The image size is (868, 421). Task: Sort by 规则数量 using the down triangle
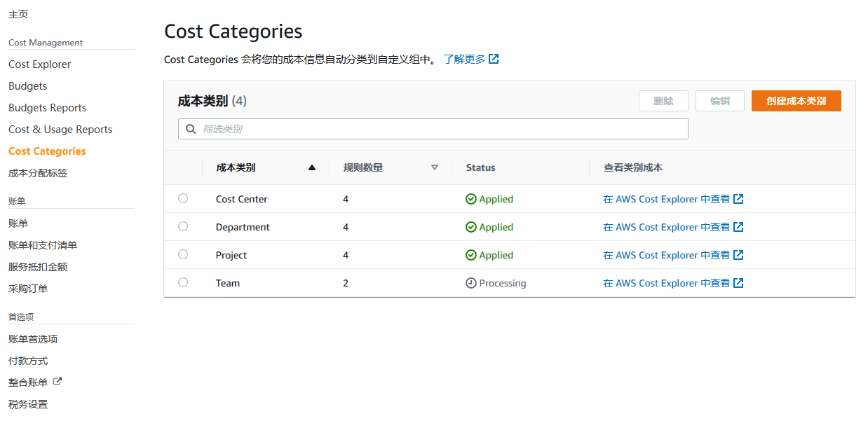click(435, 167)
